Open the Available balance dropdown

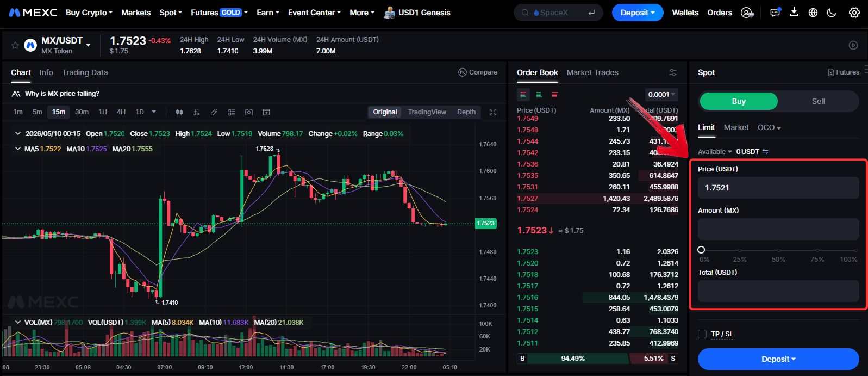(x=715, y=152)
